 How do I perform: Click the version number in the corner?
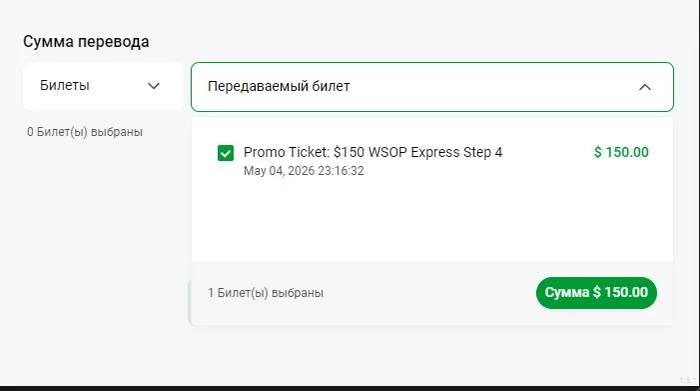pyautogui.click(x=688, y=380)
